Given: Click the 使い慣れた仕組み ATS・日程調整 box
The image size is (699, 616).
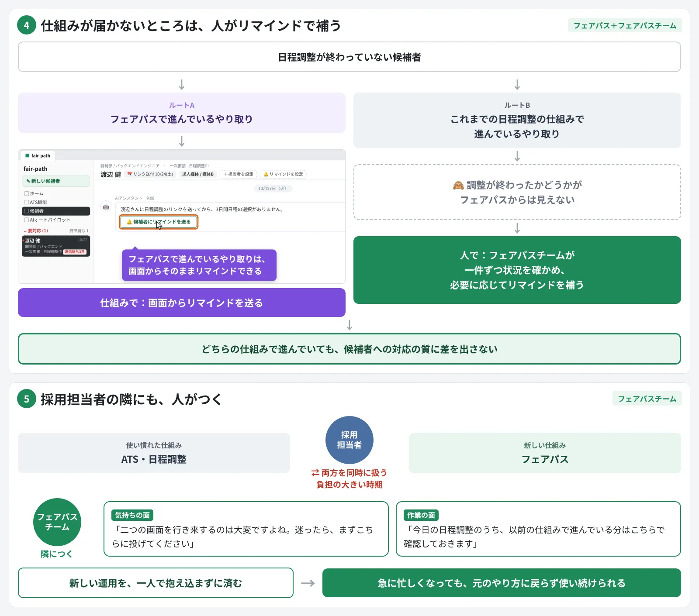Looking at the screenshot, I should point(154,453).
